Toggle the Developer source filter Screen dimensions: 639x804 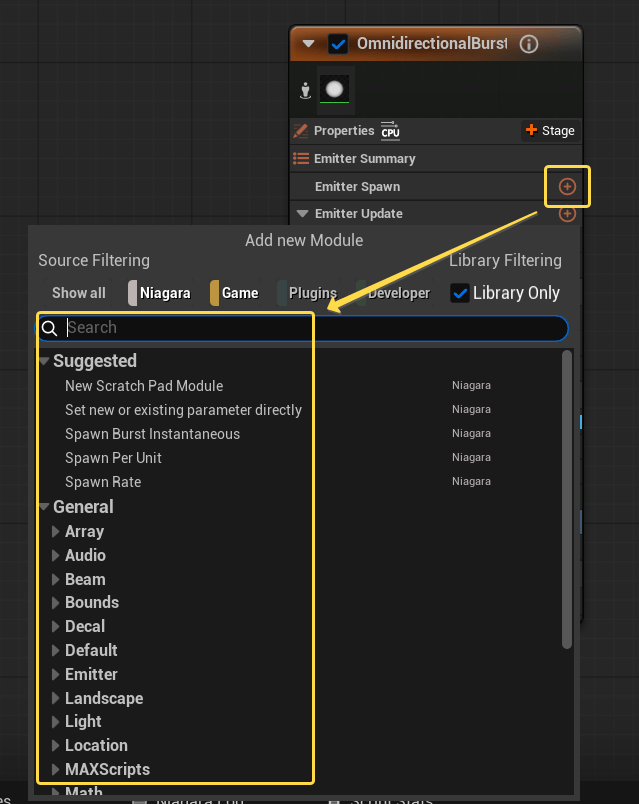click(x=394, y=293)
